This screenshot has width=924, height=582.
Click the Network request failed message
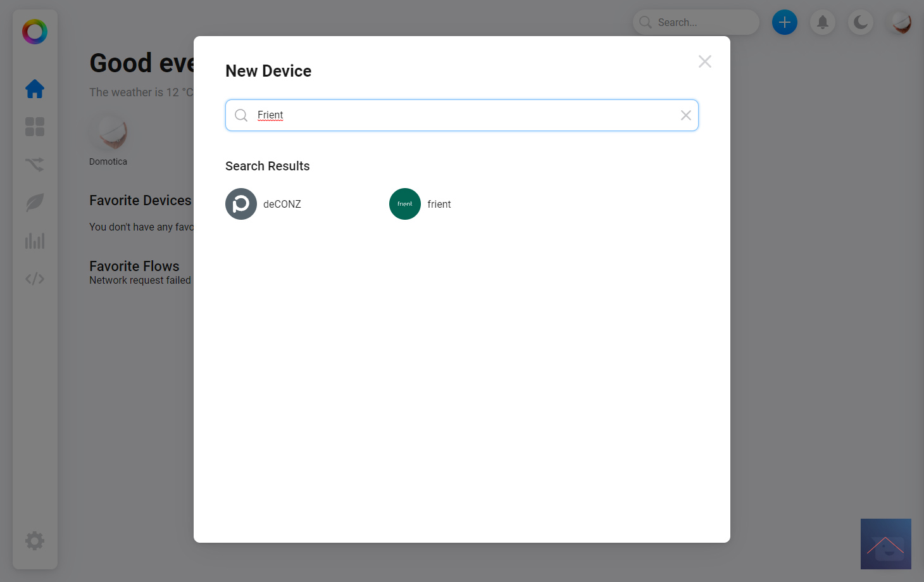(140, 280)
